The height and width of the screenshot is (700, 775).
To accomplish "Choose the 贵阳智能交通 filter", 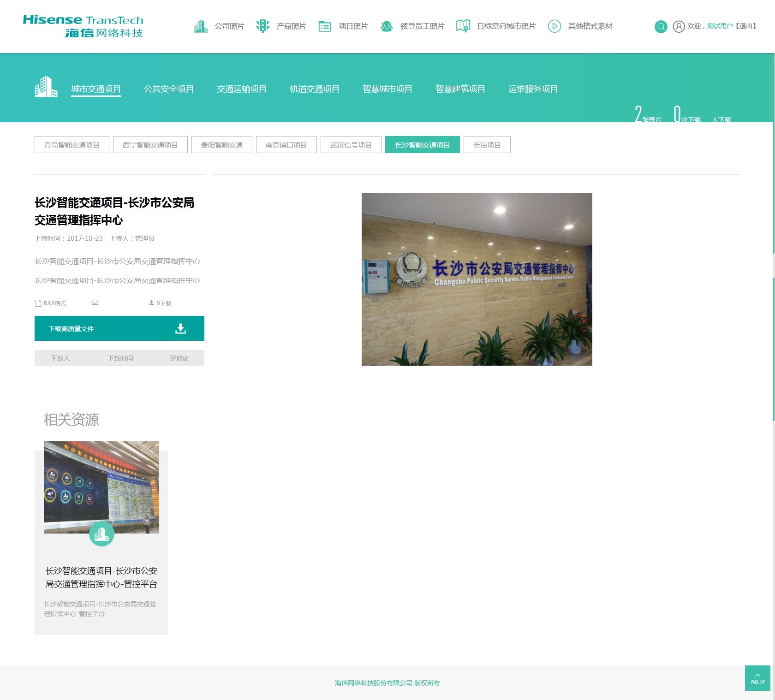I will pos(222,145).
